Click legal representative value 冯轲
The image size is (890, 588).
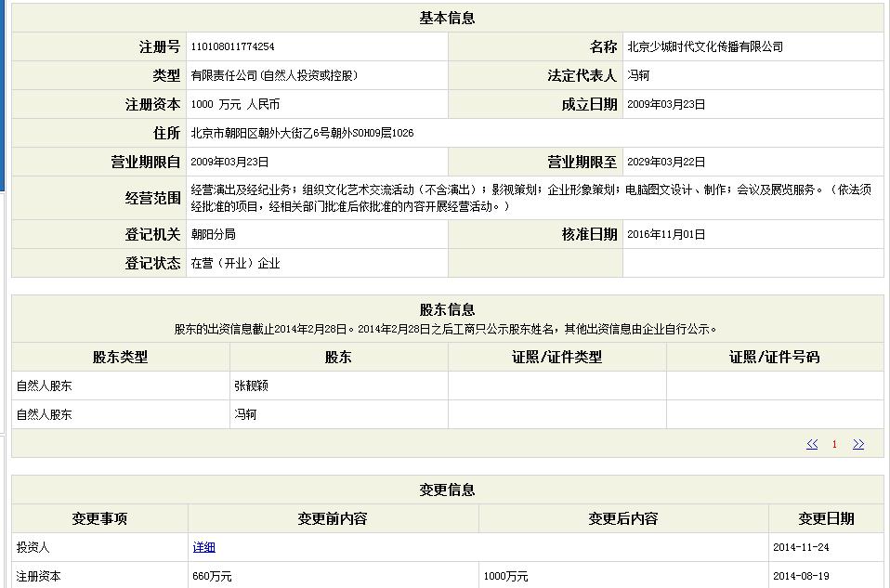coord(638,75)
